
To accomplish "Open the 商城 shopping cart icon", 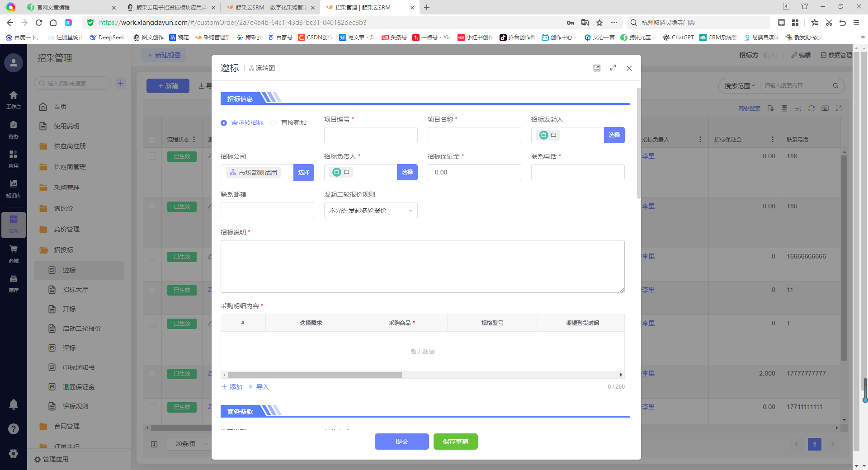I will [14, 254].
